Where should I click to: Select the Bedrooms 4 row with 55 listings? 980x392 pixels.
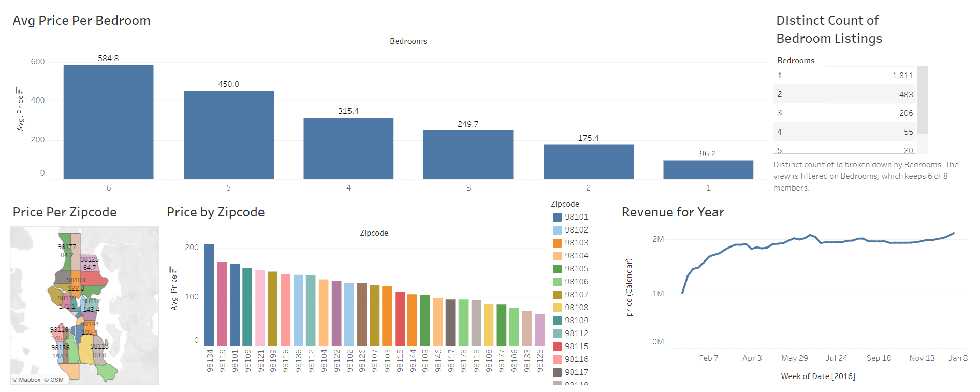tap(845, 132)
